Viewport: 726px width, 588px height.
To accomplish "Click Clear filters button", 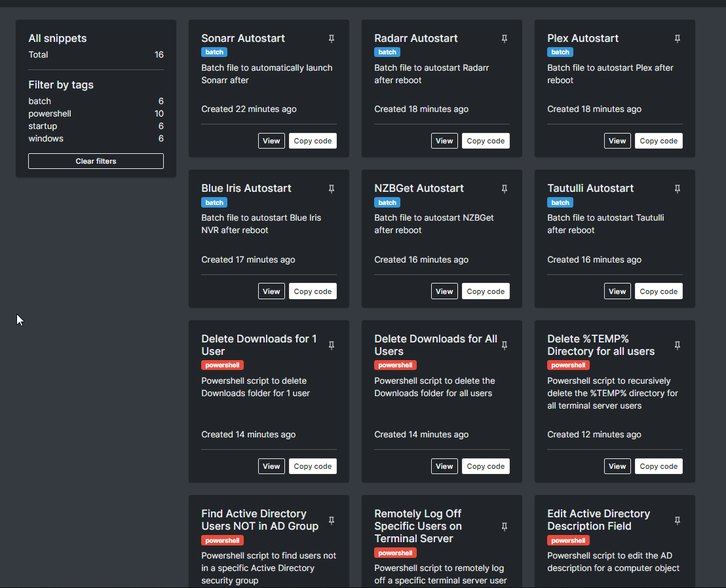I will pos(96,161).
